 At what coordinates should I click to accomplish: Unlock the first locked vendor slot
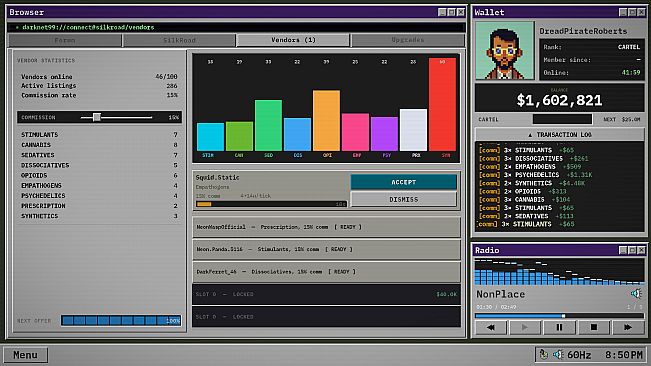pos(326,294)
